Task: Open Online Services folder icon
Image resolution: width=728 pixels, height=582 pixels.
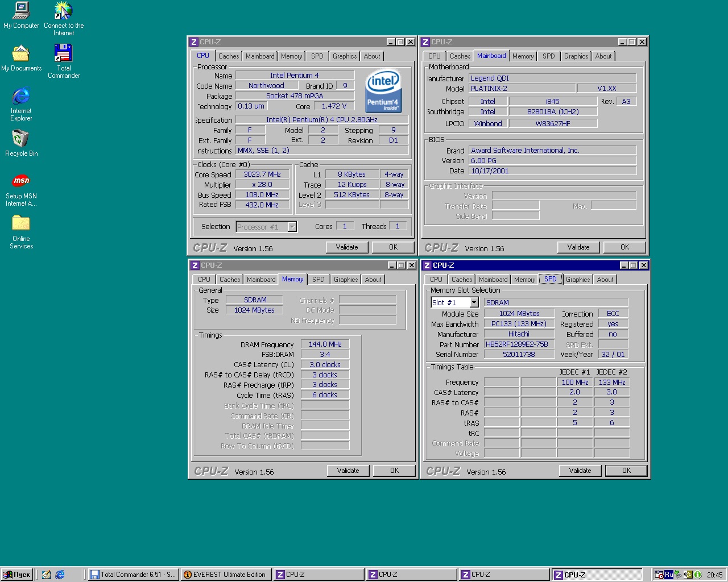Action: click(x=21, y=223)
